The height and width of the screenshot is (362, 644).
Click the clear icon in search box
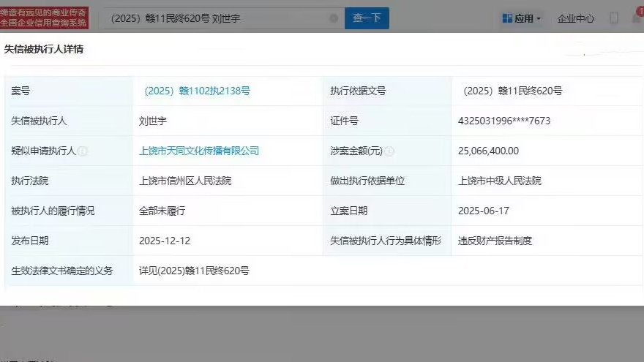(334, 18)
